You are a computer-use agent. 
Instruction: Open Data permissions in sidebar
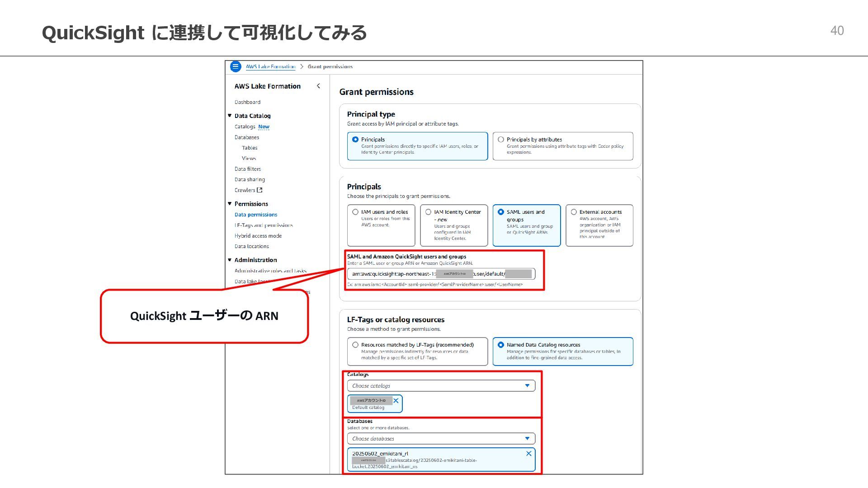pos(255,215)
